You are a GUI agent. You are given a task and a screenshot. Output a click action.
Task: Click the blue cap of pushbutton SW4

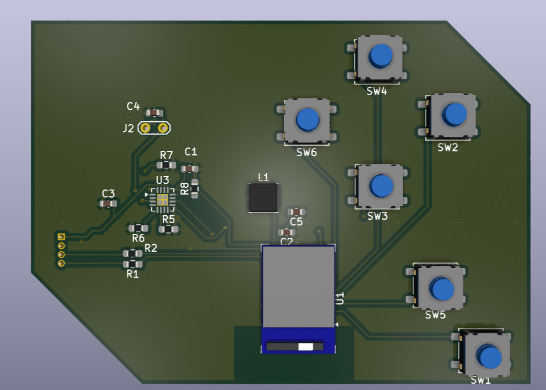[381, 56]
